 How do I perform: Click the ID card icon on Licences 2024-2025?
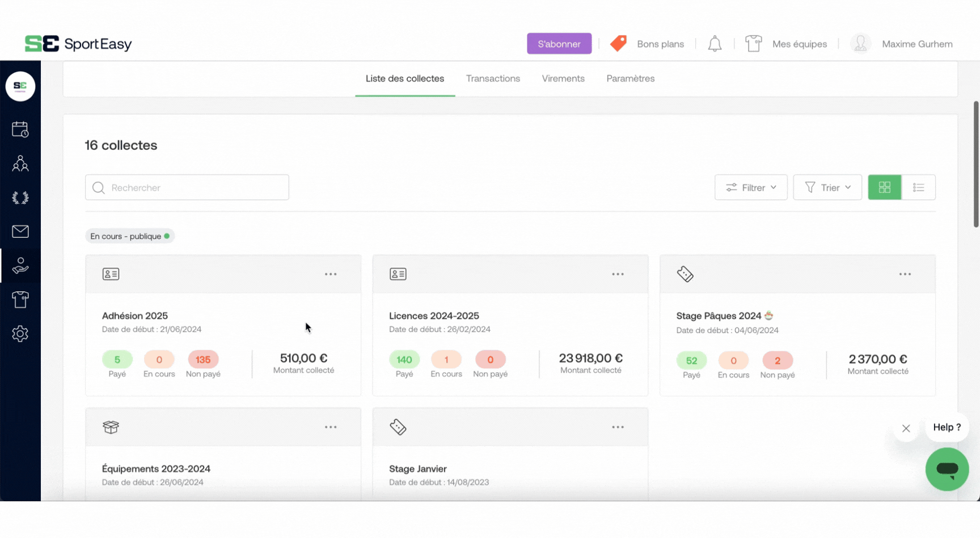click(398, 274)
